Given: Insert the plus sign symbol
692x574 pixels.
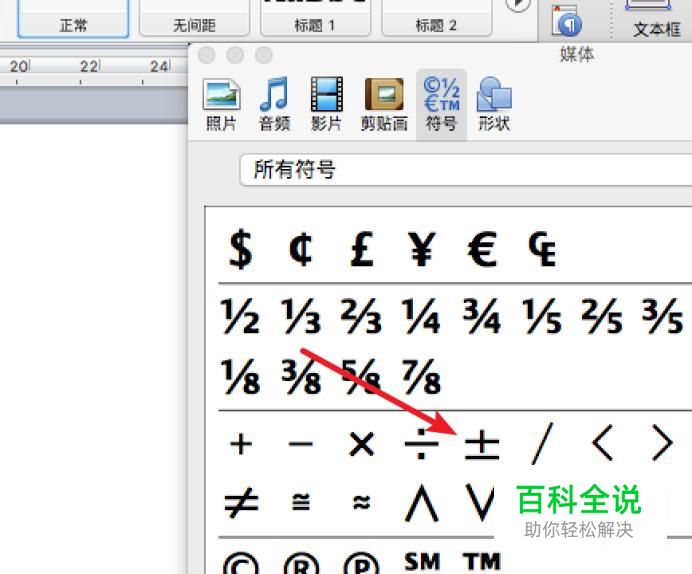Looking at the screenshot, I should 241,444.
